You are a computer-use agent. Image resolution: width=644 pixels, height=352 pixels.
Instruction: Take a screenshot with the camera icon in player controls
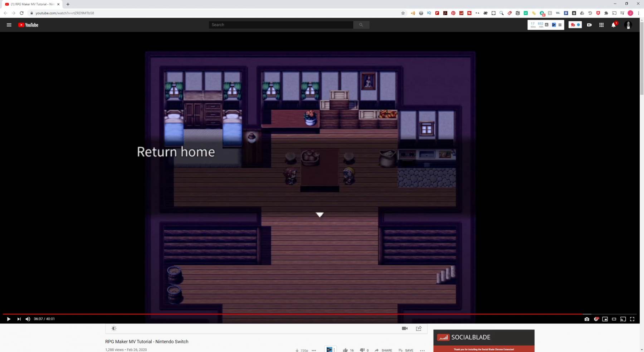[x=587, y=319]
